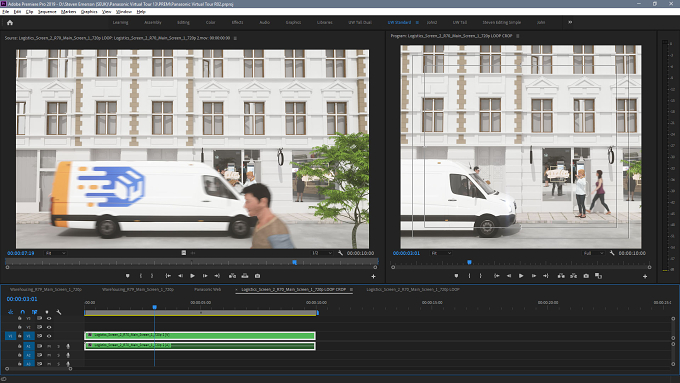
Task: Open Program panel hamburger menu
Action: (x=518, y=36)
